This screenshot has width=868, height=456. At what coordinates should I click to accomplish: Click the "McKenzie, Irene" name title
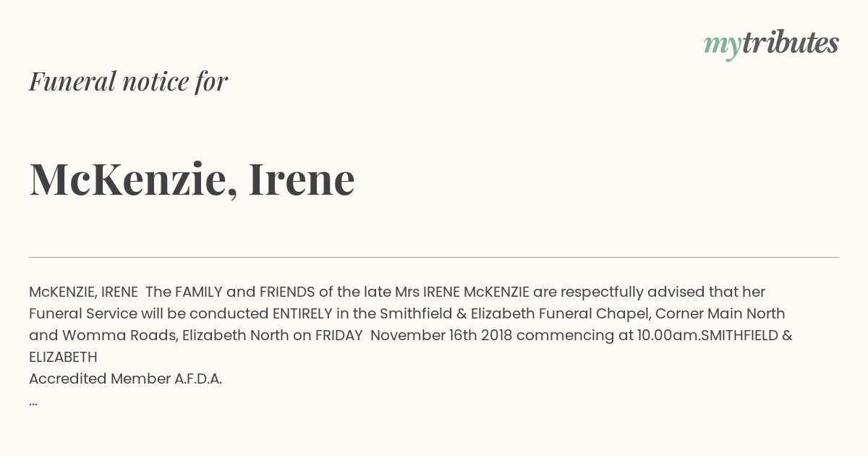click(x=192, y=179)
